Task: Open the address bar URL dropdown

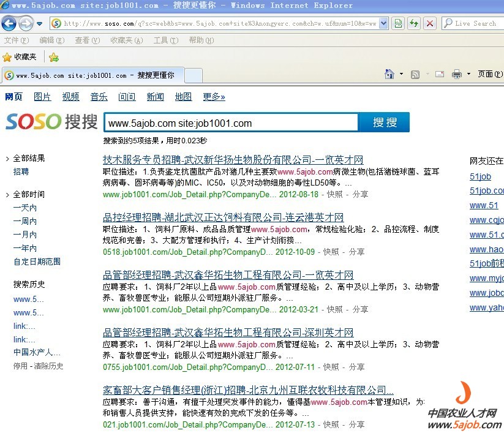Action: coord(384,24)
